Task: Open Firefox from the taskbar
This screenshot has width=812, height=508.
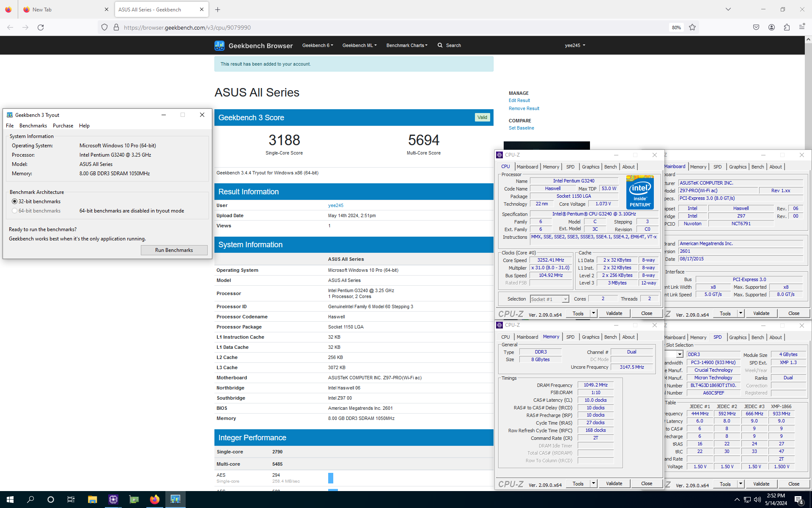Action: 154,500
